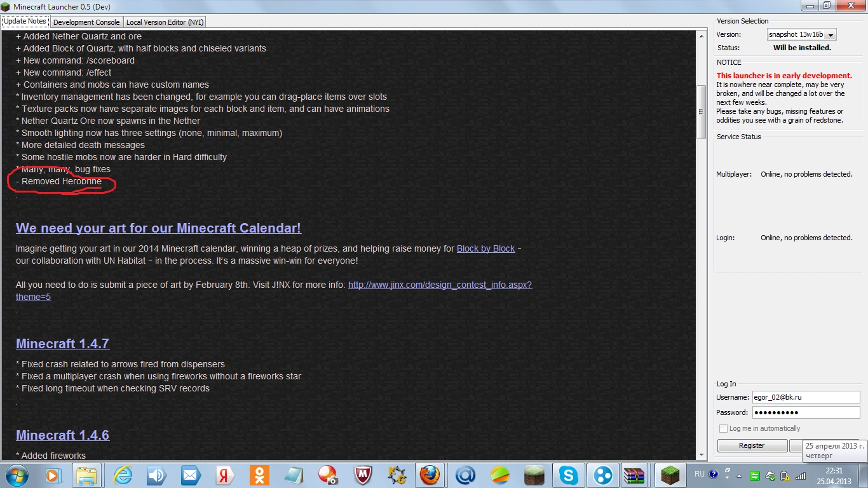Open the Local Version Editor (NYI) tab
This screenshot has height=488, width=868.
click(x=165, y=22)
